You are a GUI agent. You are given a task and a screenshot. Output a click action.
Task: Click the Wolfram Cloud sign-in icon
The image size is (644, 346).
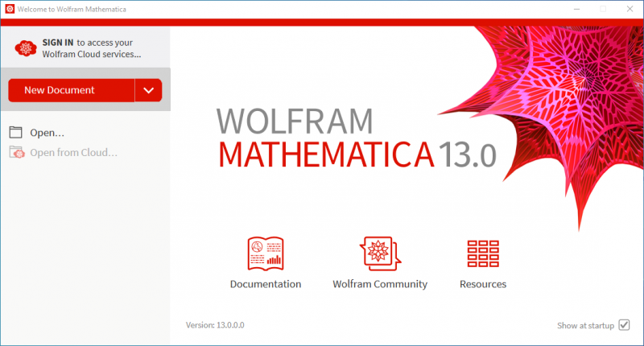click(x=26, y=48)
